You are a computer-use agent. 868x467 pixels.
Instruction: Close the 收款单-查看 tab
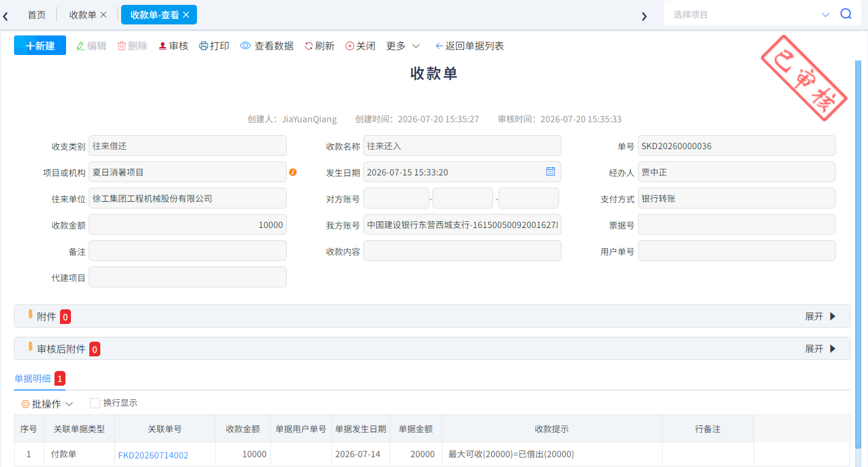tap(186, 15)
